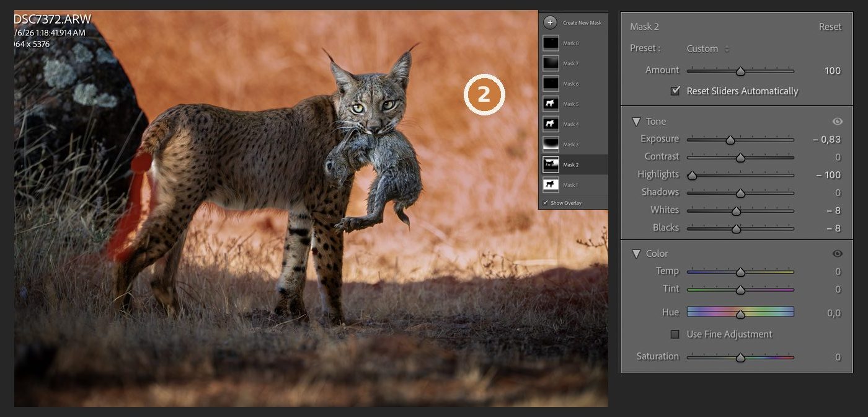Toggle the Tone section eye icon
The image size is (868, 417).
(x=838, y=122)
